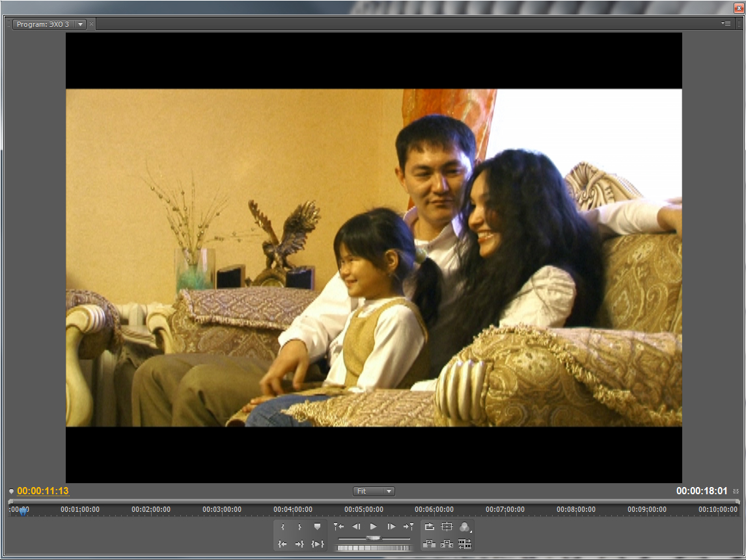Click ruler mark 00:07:00:00
Image resolution: width=746 pixels, height=560 pixels.
504,509
